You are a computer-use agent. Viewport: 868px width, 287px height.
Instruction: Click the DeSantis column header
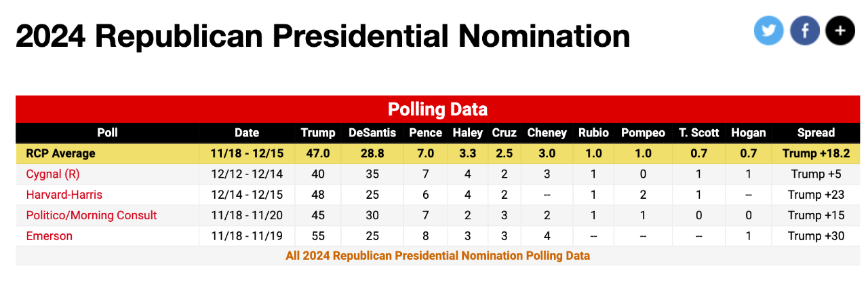(x=372, y=133)
